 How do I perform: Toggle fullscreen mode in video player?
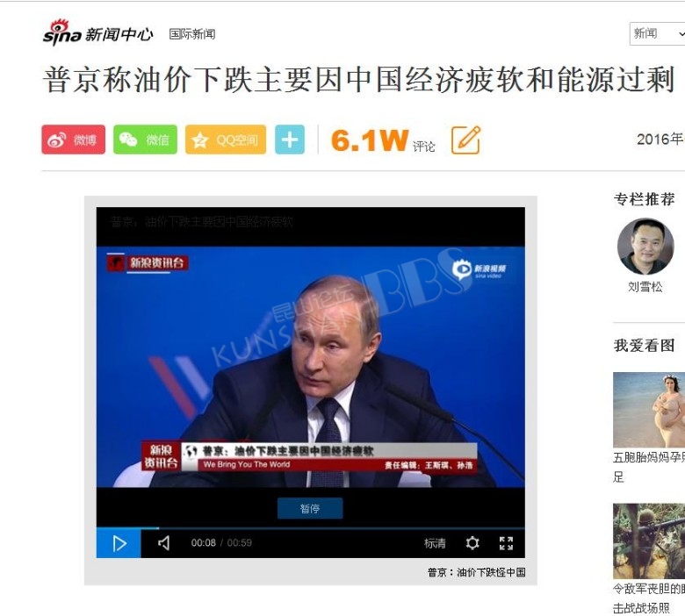coord(506,543)
